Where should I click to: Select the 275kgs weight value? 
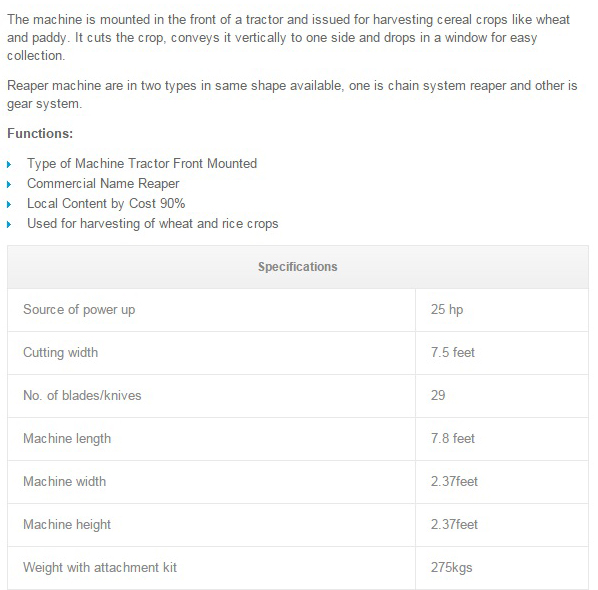pyautogui.click(x=452, y=567)
